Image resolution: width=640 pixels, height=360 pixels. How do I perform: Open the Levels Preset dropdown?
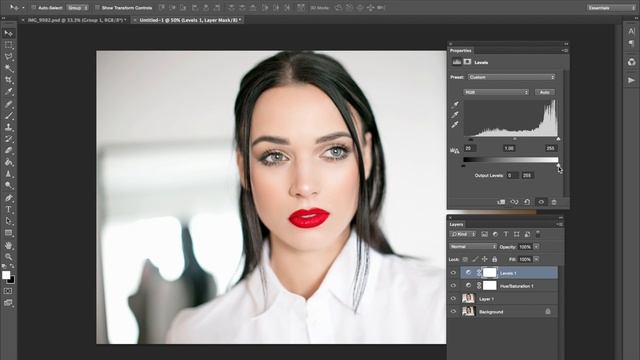[512, 77]
